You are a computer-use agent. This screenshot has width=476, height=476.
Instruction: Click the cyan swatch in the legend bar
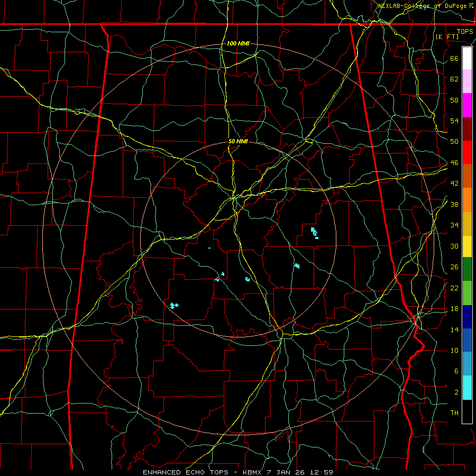467,388
